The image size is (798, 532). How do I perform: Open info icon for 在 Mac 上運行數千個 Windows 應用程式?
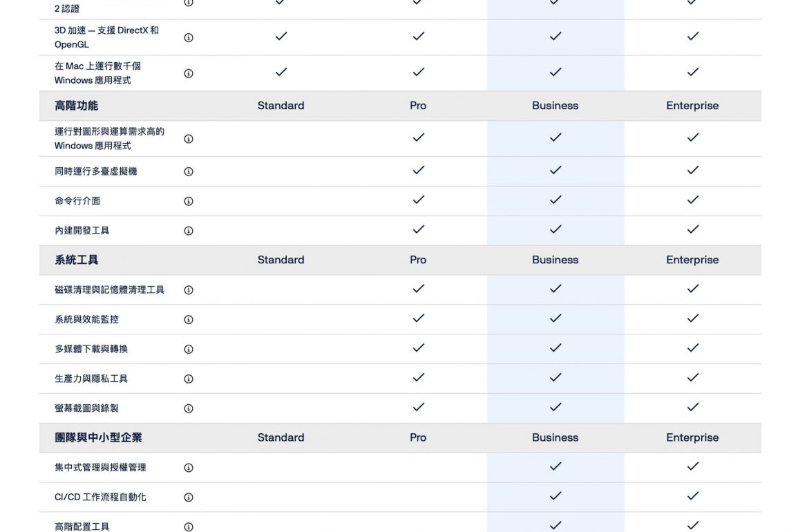189,73
